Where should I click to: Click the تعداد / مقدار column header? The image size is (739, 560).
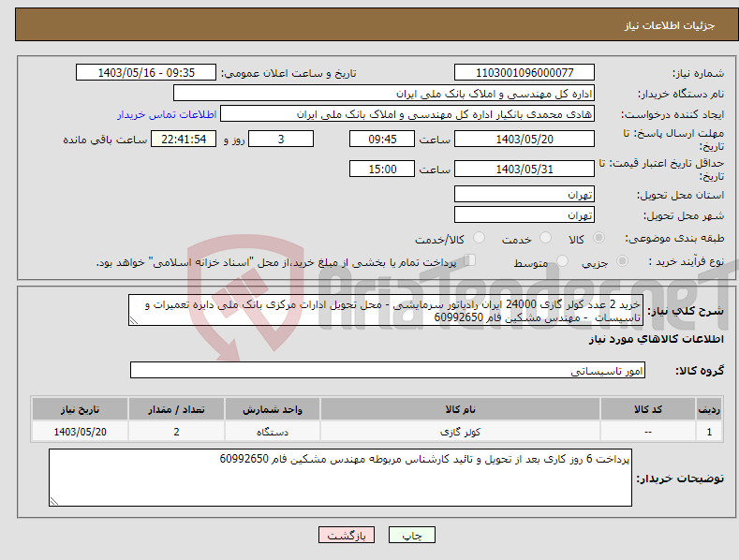point(176,409)
